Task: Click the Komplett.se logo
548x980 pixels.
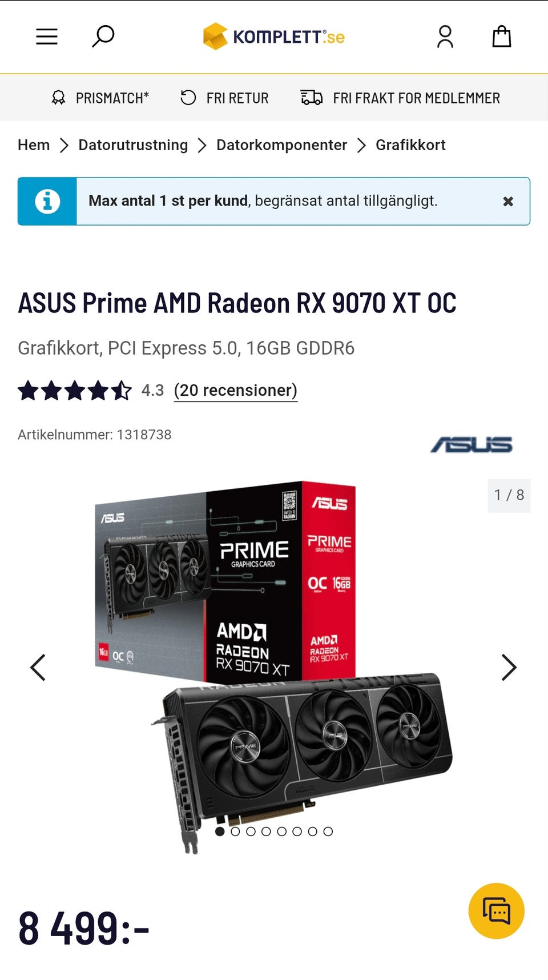Action: point(274,37)
